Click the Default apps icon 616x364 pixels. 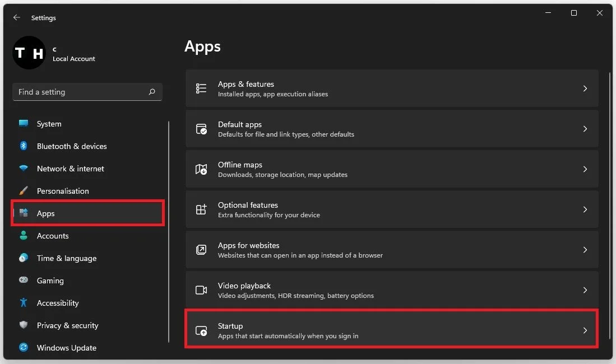[201, 129]
